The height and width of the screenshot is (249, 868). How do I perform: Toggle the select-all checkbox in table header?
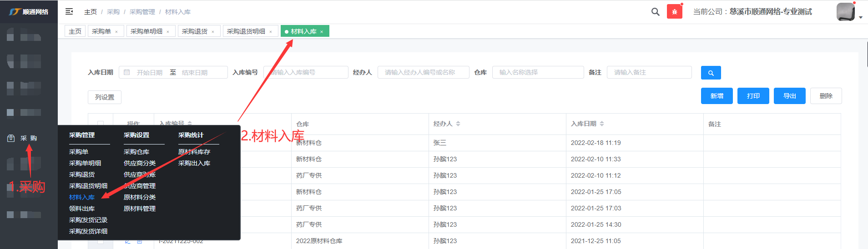tap(101, 124)
